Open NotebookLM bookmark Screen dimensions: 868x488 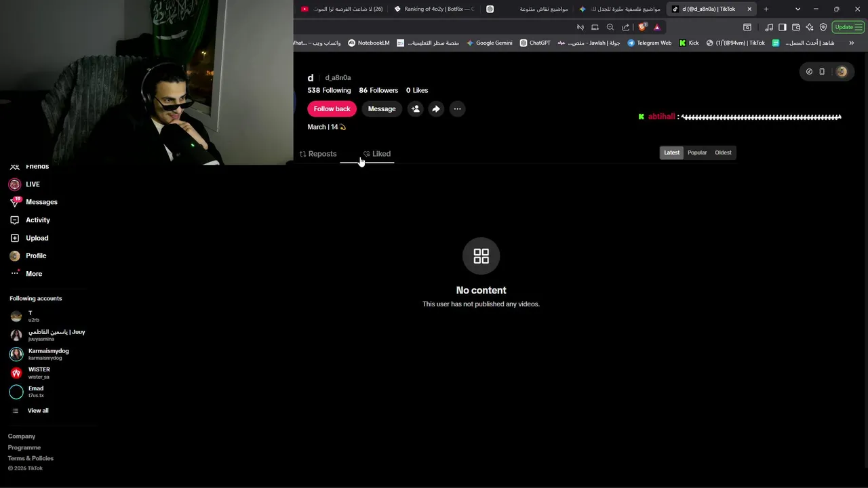(369, 43)
